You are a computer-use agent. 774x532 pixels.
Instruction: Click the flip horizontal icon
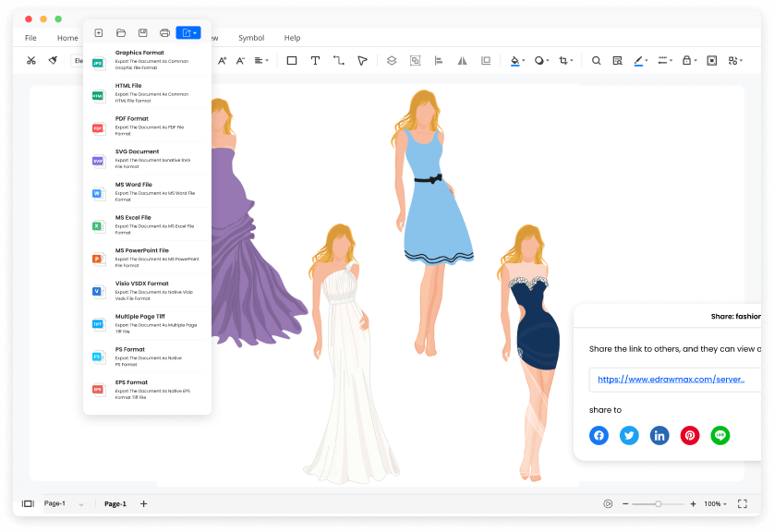tap(462, 61)
